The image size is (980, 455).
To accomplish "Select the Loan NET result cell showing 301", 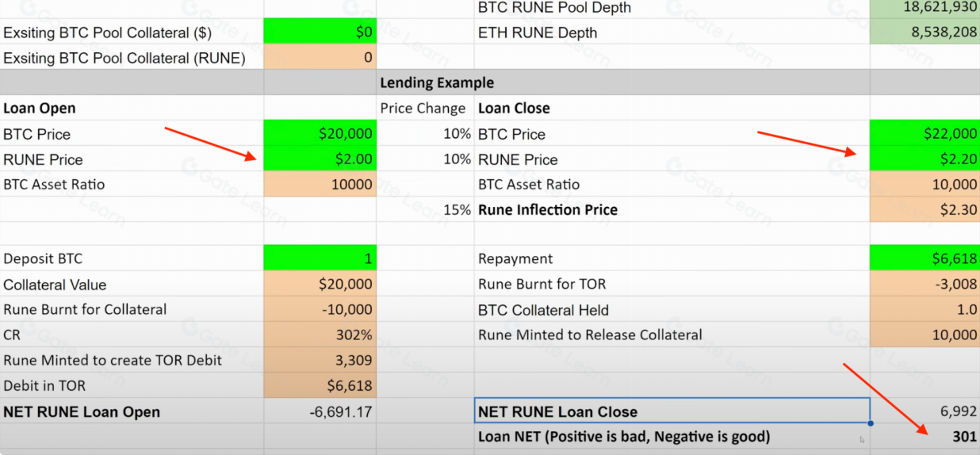I will [924, 437].
